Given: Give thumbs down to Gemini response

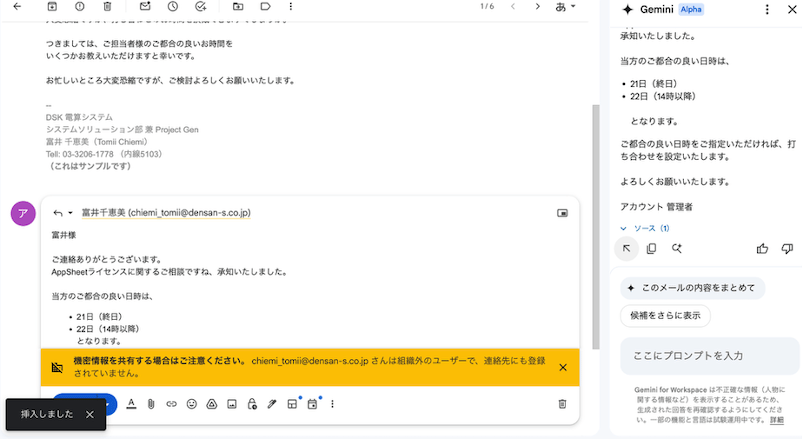Looking at the screenshot, I should coord(787,249).
